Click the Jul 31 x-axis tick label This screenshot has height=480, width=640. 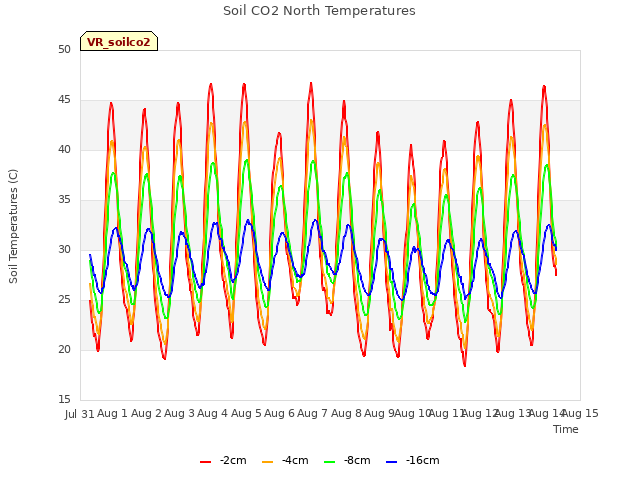point(80,414)
